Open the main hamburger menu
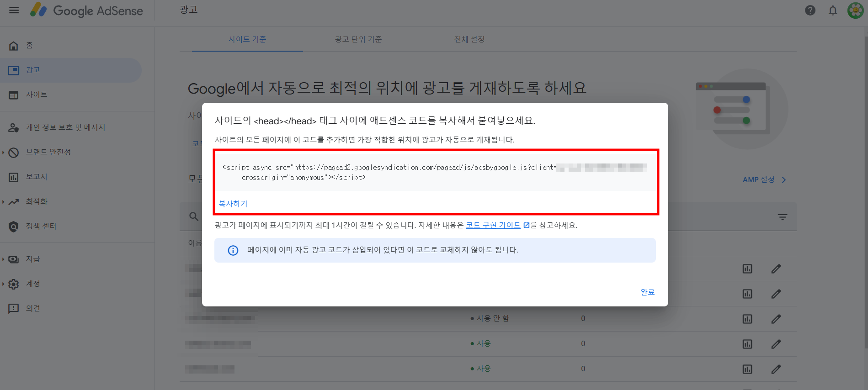The width and height of the screenshot is (868, 390). tap(14, 11)
